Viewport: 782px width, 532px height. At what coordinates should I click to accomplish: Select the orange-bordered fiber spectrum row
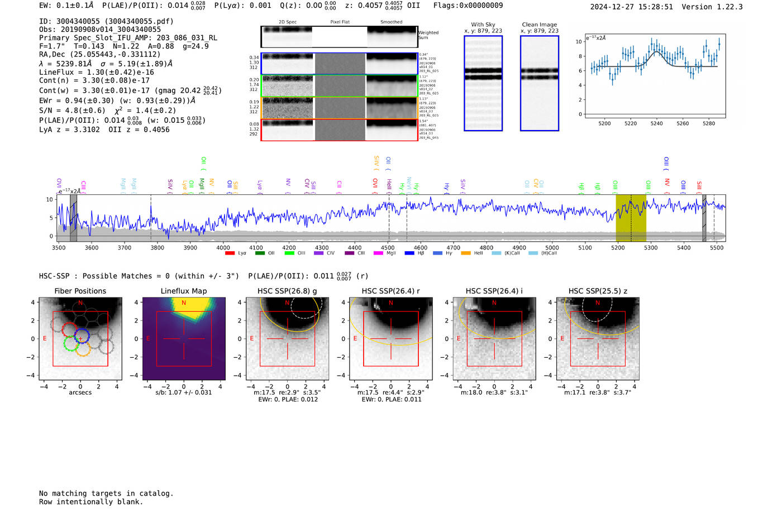click(x=339, y=108)
